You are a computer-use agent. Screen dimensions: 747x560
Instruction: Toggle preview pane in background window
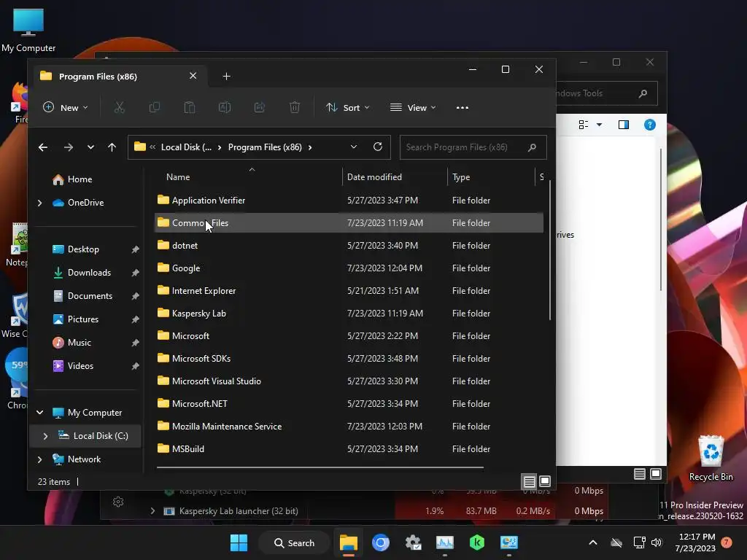pyautogui.click(x=624, y=125)
